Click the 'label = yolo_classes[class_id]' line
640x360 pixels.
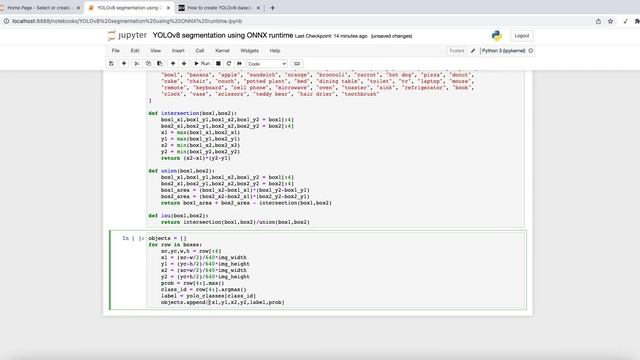coord(208,296)
